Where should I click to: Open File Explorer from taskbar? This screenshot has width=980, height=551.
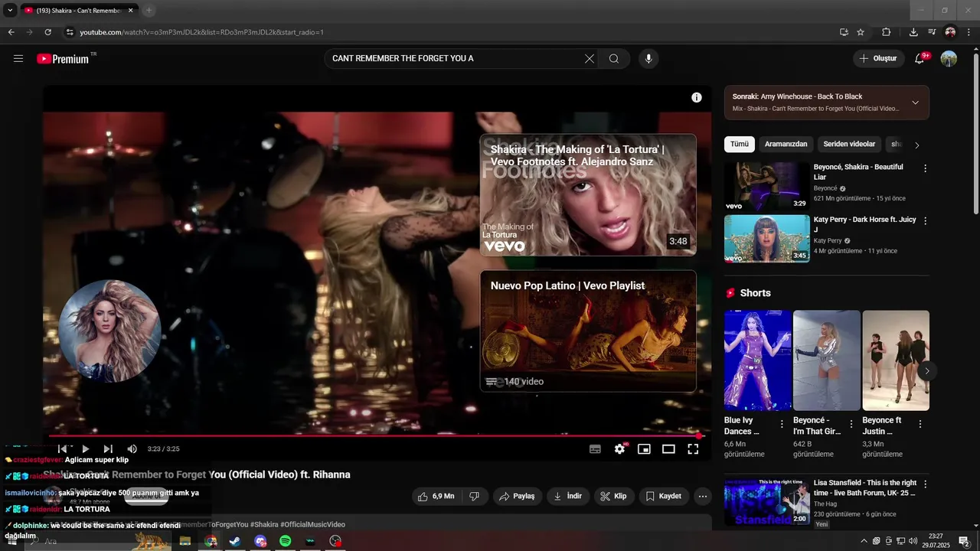tap(185, 541)
